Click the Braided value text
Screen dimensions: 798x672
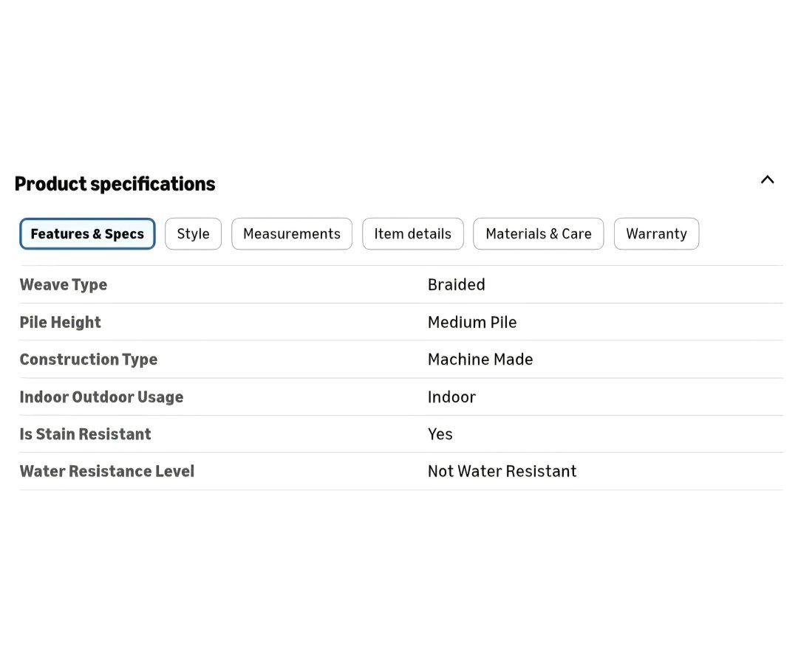(456, 284)
